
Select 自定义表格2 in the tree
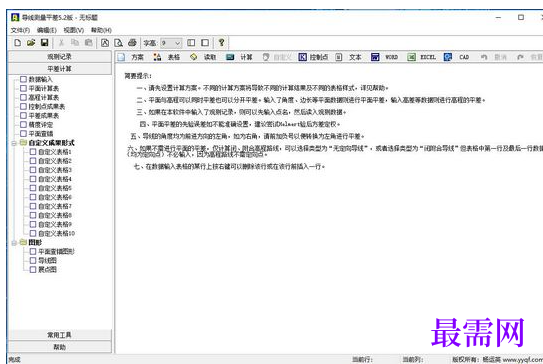pyautogui.click(x=55, y=161)
